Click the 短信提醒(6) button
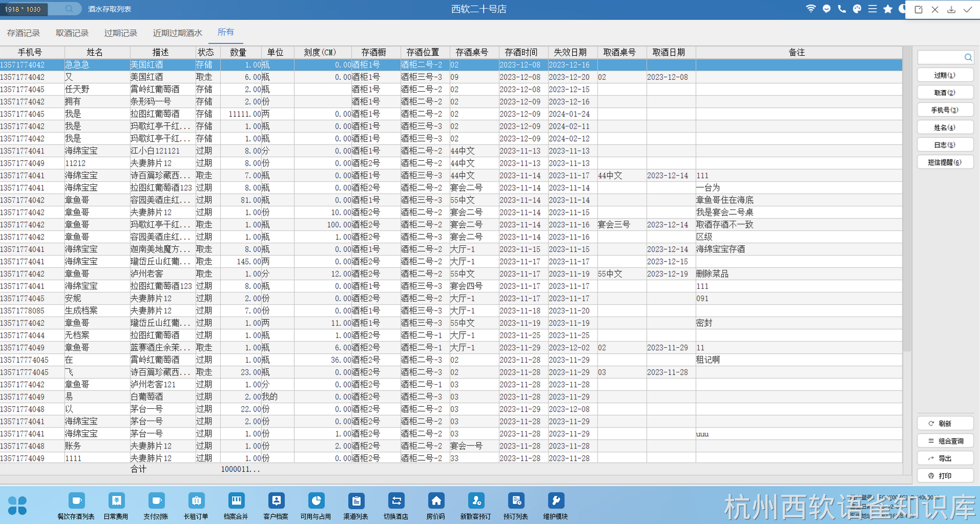The image size is (980, 524). pyautogui.click(x=945, y=162)
